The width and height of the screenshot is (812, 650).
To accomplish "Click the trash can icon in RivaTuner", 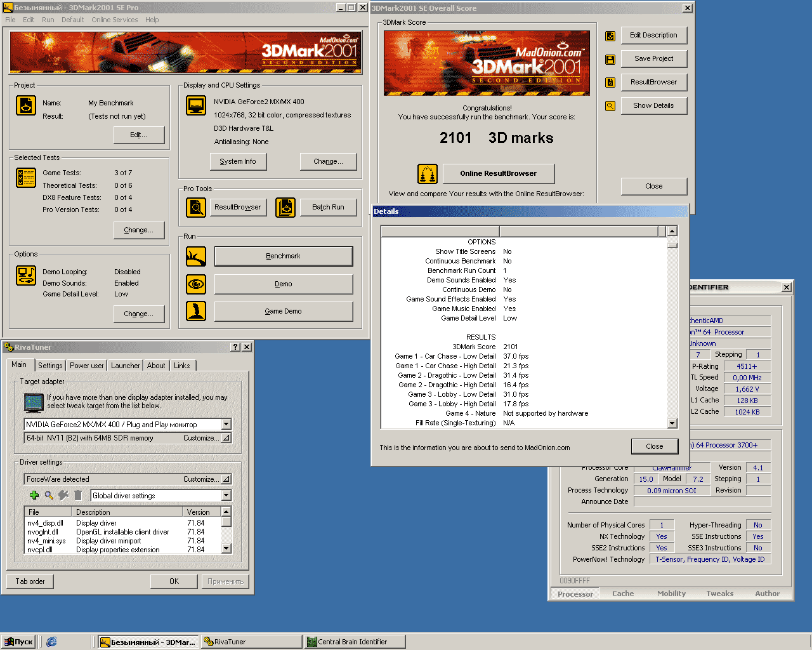I will coord(78,495).
